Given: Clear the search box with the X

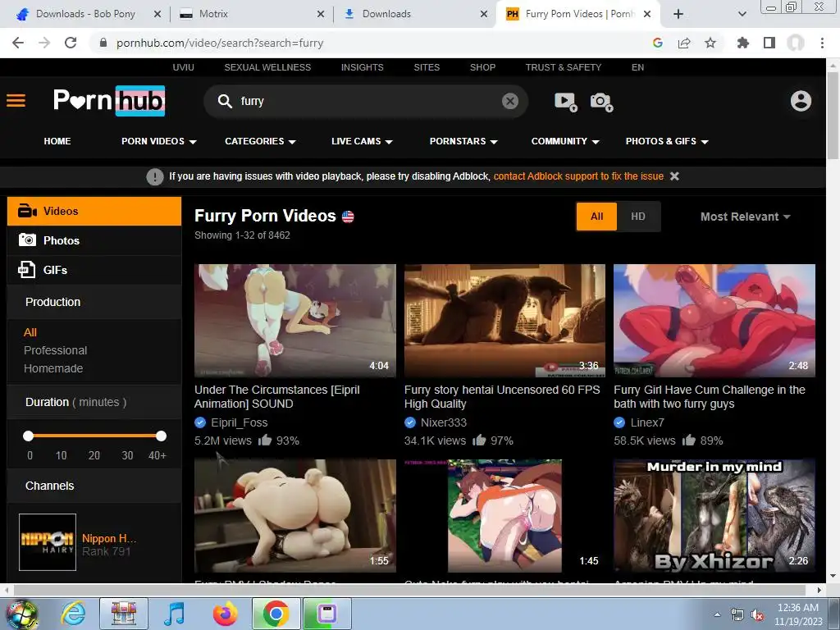Looking at the screenshot, I should pyautogui.click(x=510, y=101).
